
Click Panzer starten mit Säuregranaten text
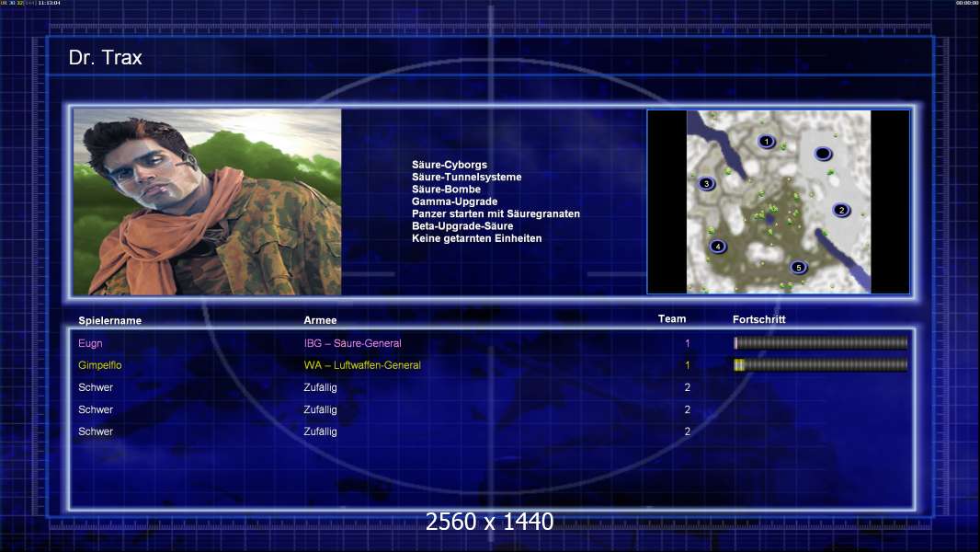pos(496,213)
